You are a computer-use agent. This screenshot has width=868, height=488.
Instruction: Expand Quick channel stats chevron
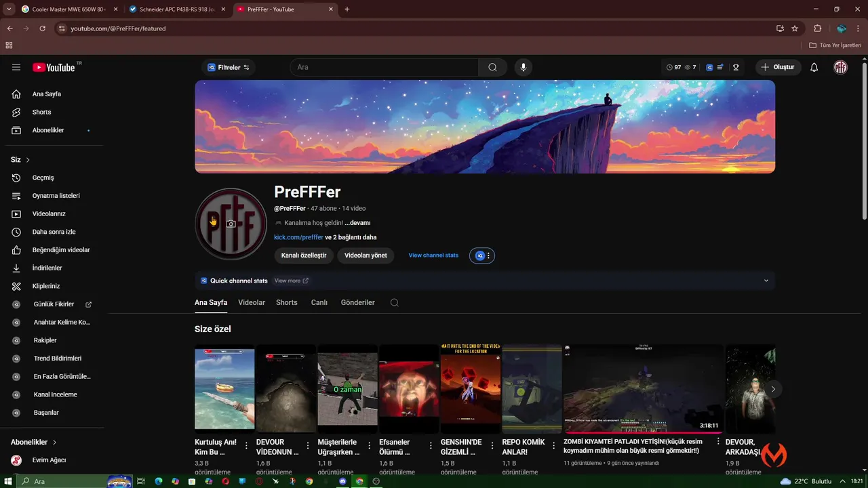click(x=766, y=281)
